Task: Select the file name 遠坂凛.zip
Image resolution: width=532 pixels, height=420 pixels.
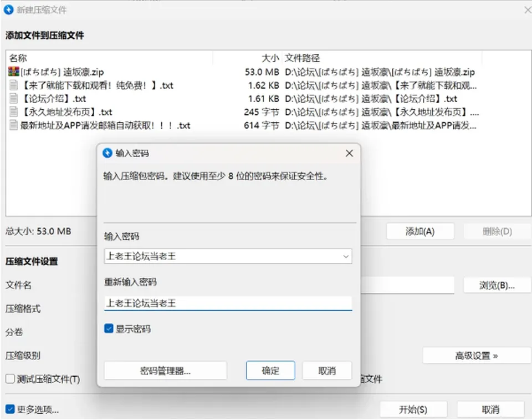Action: (62, 72)
